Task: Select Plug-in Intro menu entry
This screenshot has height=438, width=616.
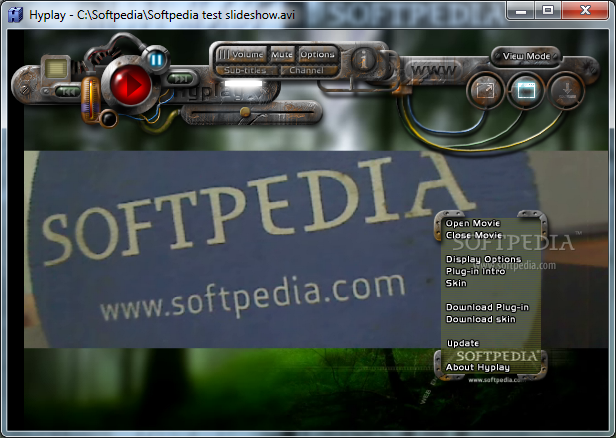Action: (475, 271)
